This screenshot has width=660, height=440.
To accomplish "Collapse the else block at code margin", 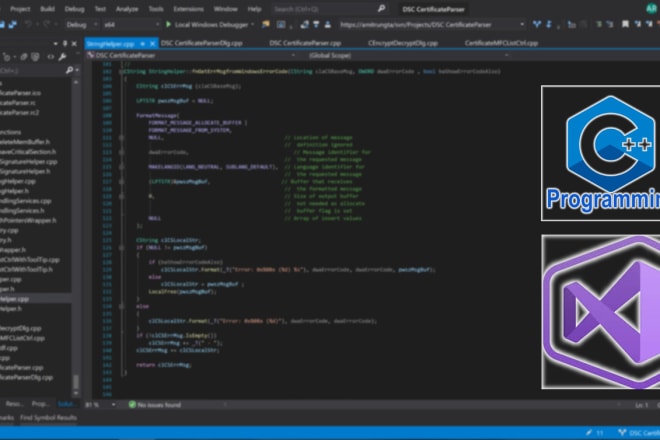I will click(119, 308).
